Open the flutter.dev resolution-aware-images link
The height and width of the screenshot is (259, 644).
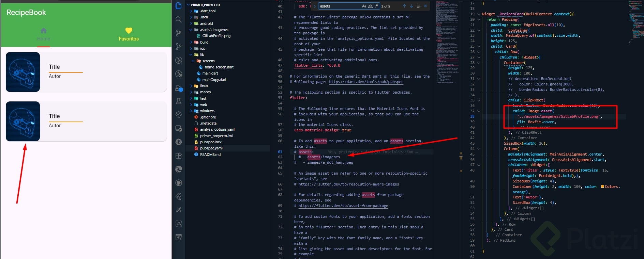point(349,184)
